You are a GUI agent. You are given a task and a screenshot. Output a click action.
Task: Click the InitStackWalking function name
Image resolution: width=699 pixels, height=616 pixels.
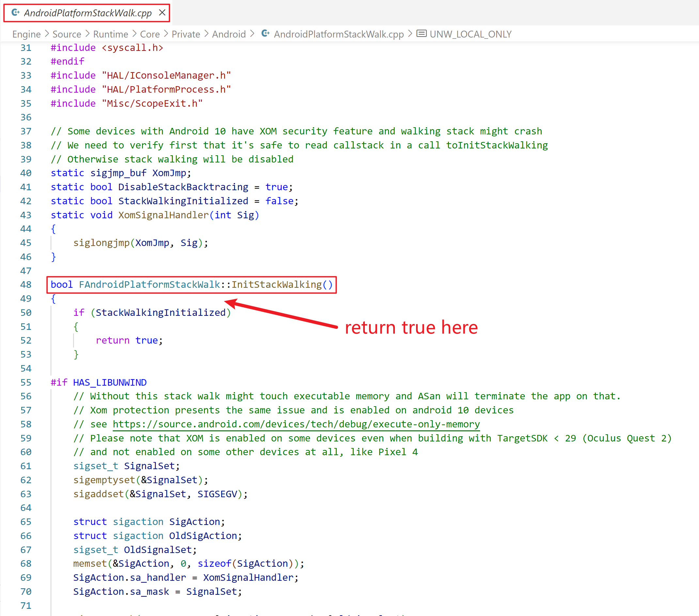point(276,285)
